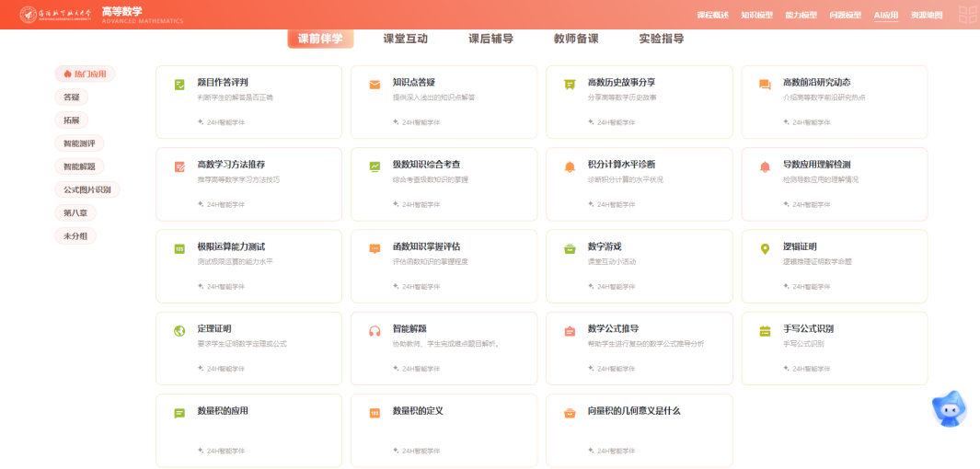Click the 积分计算水平诊断 bell icon
Viewport: 980px width, 469px height.
[x=570, y=166]
